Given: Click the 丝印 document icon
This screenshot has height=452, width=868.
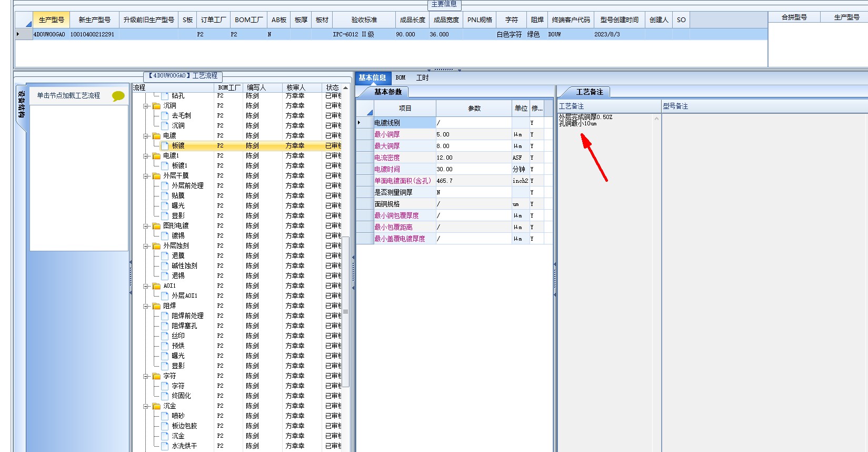Looking at the screenshot, I should 165,336.
